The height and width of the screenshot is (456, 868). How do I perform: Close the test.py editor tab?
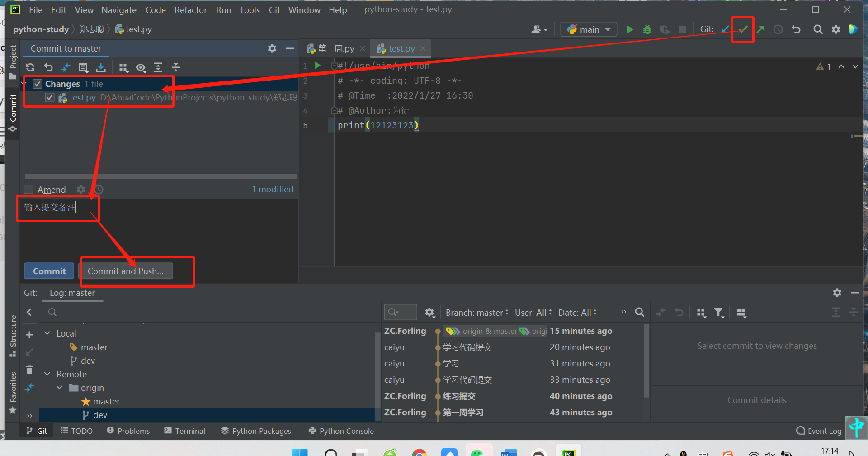pyautogui.click(x=422, y=48)
